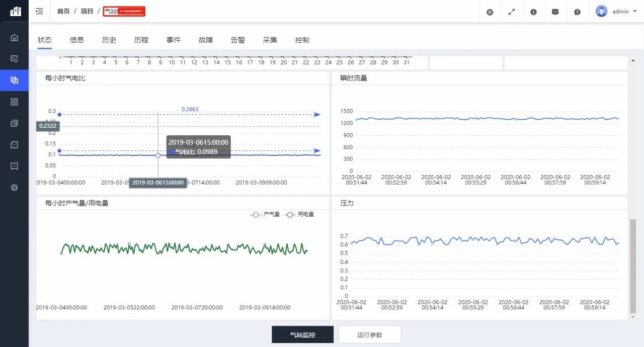The image size is (644, 347).
Task: Click the vertical scrollbar thumb
Action: coord(632,266)
